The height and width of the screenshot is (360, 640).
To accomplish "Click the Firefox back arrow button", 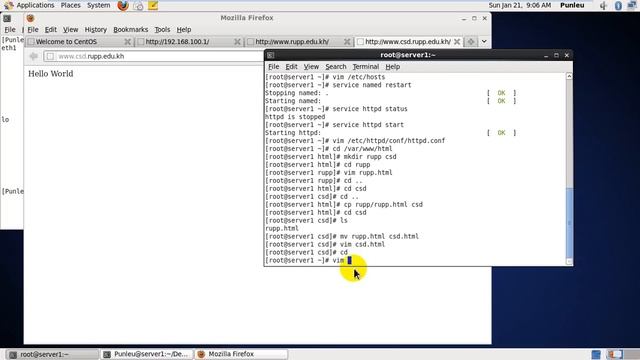I will click(x=34, y=56).
